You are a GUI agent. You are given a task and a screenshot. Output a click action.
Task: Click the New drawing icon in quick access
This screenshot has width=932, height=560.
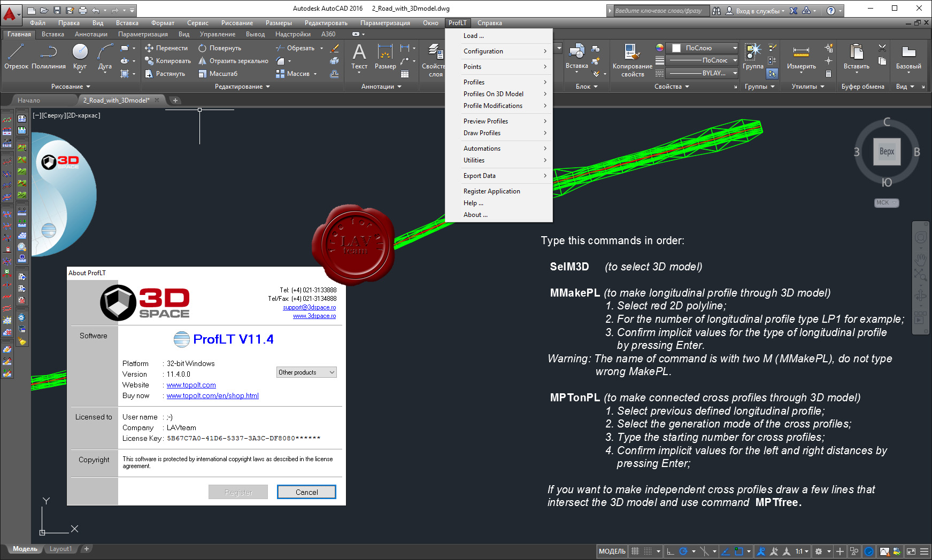[32, 10]
